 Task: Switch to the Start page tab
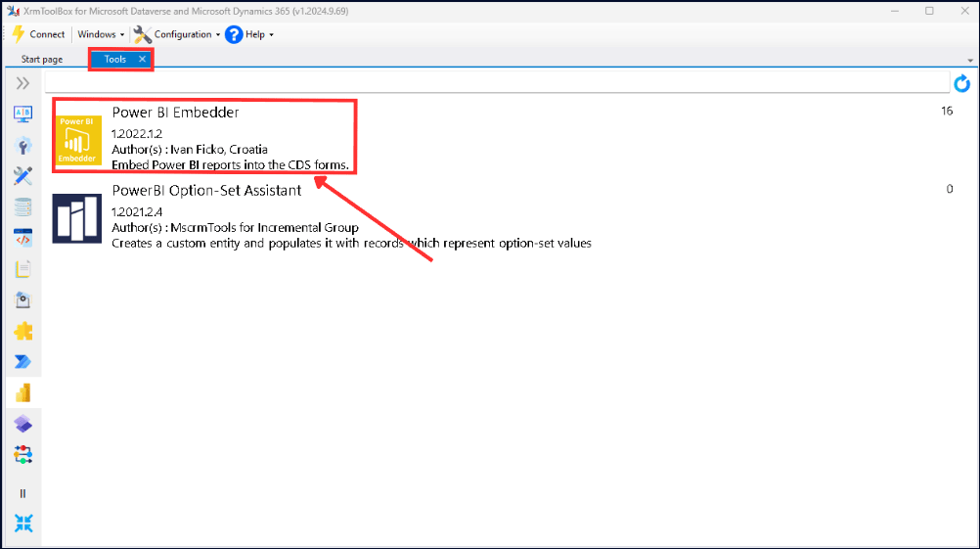coord(42,60)
